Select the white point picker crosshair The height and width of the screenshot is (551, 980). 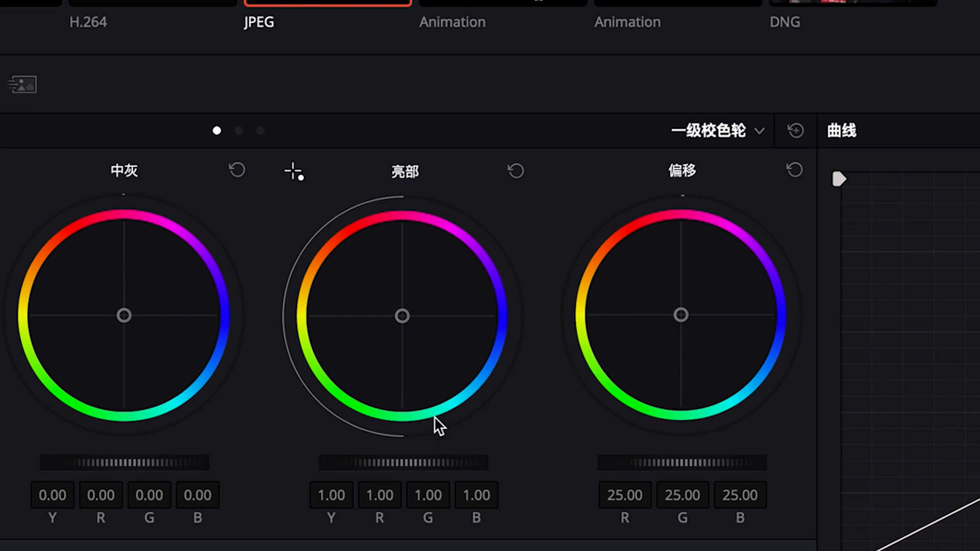click(x=294, y=171)
